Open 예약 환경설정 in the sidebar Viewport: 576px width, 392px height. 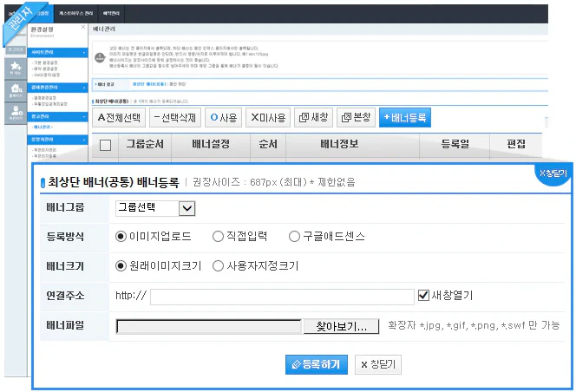click(x=45, y=69)
